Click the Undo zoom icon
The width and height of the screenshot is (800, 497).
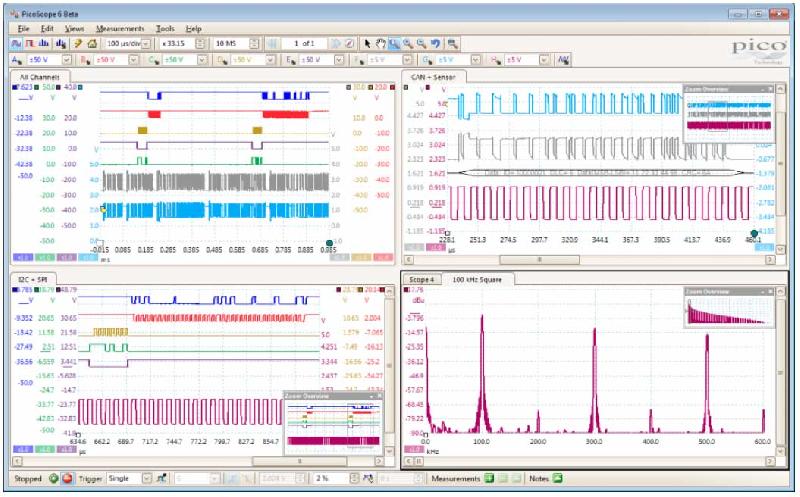click(436, 44)
